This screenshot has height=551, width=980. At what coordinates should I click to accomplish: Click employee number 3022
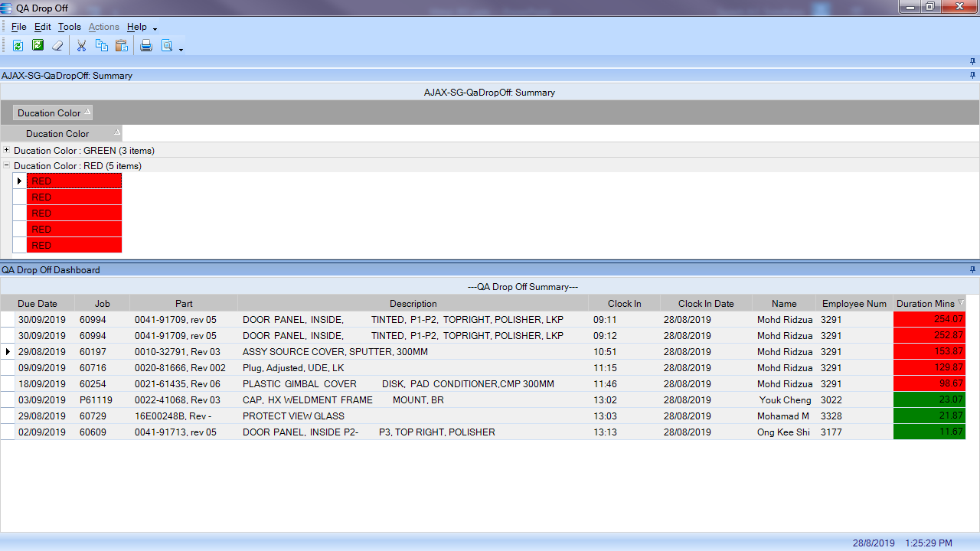click(x=831, y=400)
